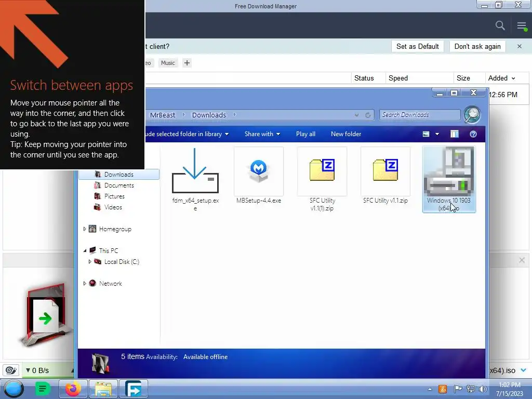
Task: Open the Added column sort dropdown
Action: [513, 78]
